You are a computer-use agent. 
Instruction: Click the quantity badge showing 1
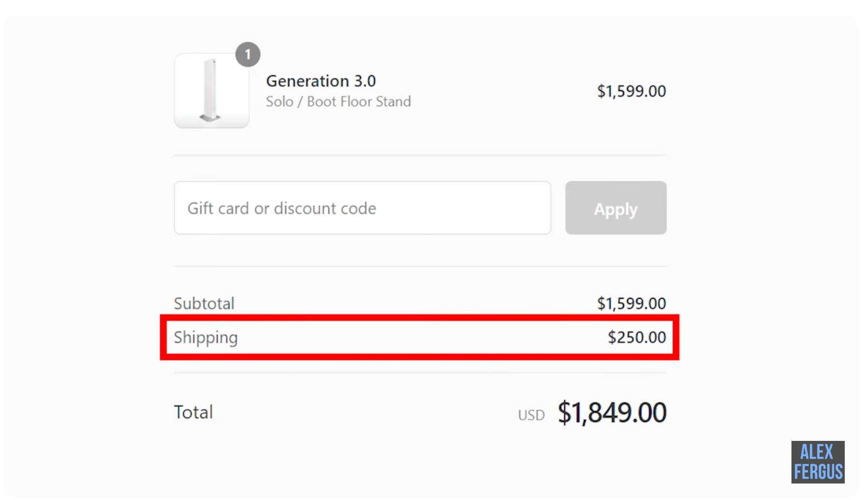pos(248,54)
